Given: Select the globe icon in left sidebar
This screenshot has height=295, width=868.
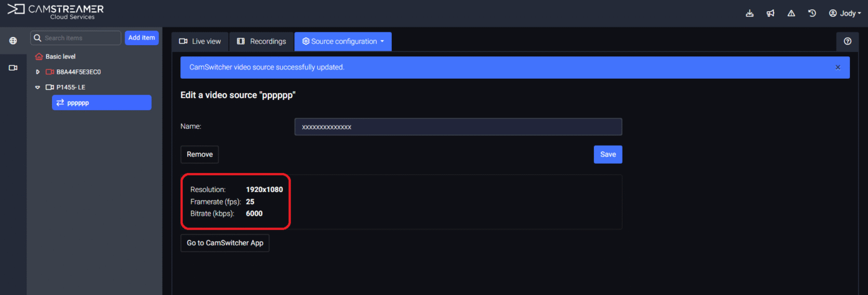Looking at the screenshot, I should point(13,41).
